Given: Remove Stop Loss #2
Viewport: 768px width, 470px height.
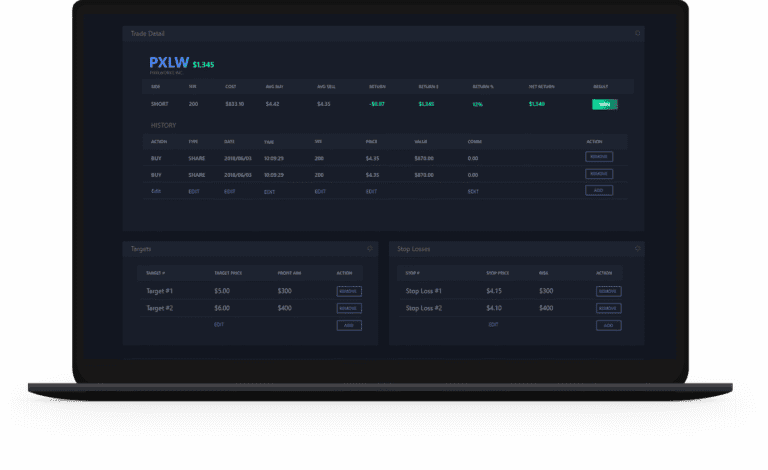Looking at the screenshot, I should [x=609, y=308].
